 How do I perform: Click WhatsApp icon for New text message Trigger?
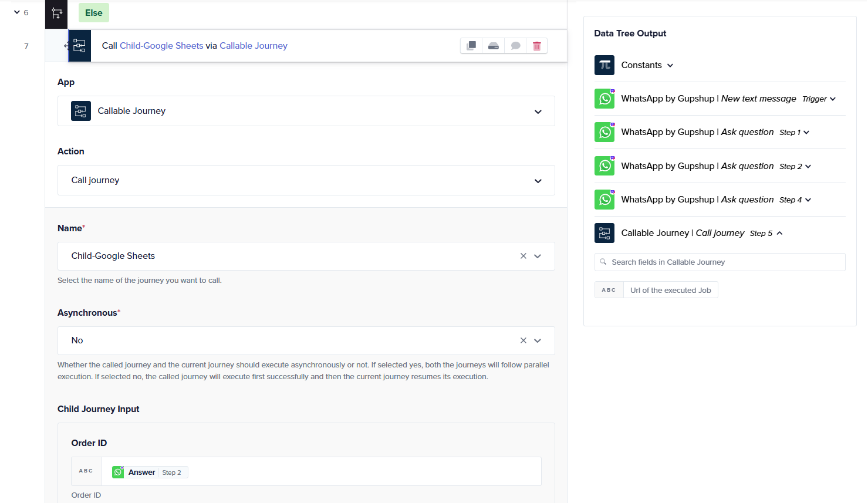[x=604, y=99]
